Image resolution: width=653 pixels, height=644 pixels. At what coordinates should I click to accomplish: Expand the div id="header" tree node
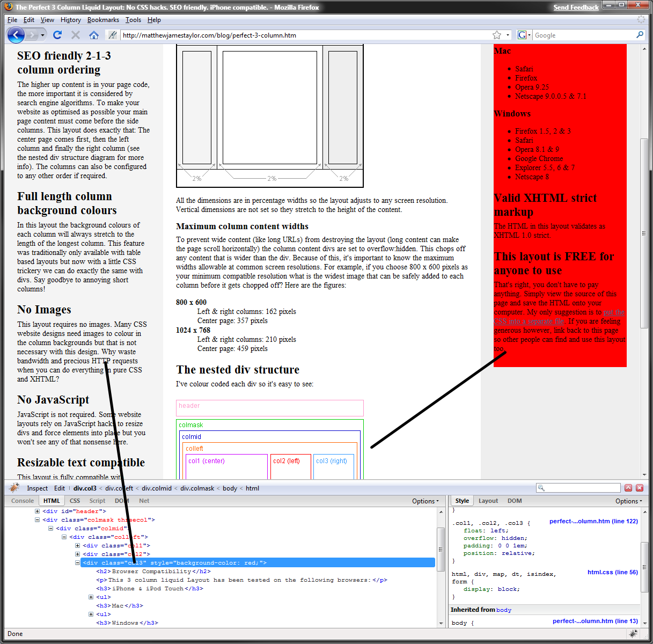[x=38, y=511]
